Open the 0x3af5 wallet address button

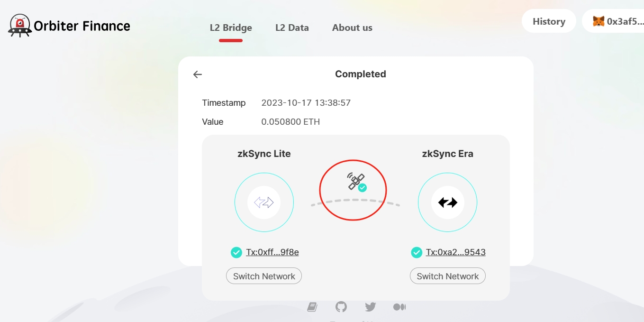613,21
